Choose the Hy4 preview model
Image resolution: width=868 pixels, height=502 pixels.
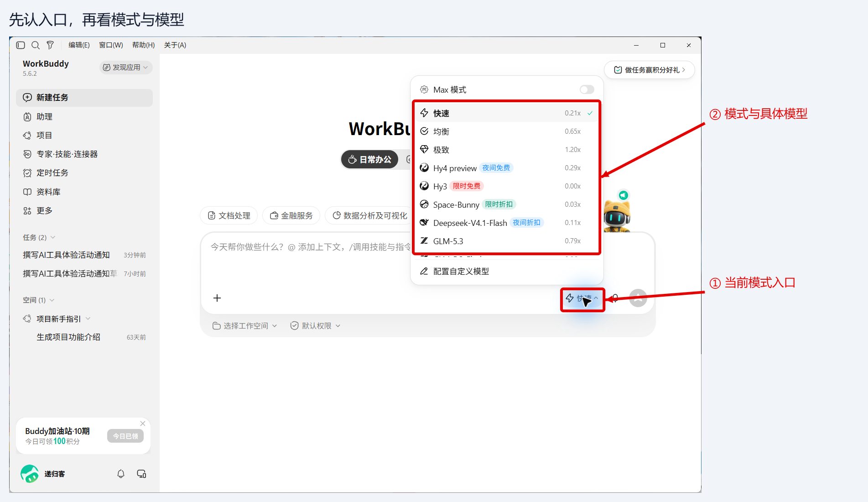[506, 168]
